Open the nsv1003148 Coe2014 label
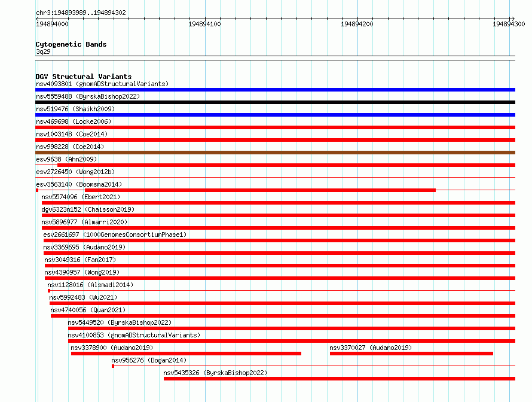 [x=72, y=134]
